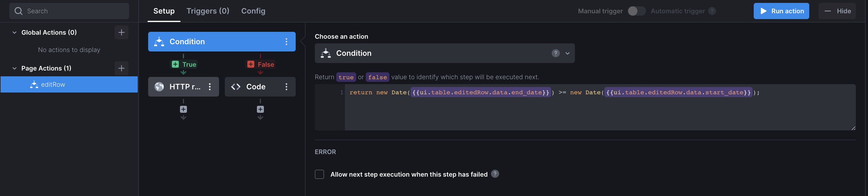Click the actions Search field

coord(69,11)
